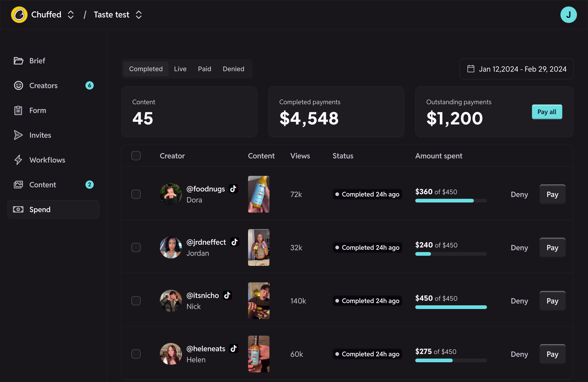588x382 pixels.
Task: Click the Creators smiley icon
Action: tap(18, 85)
